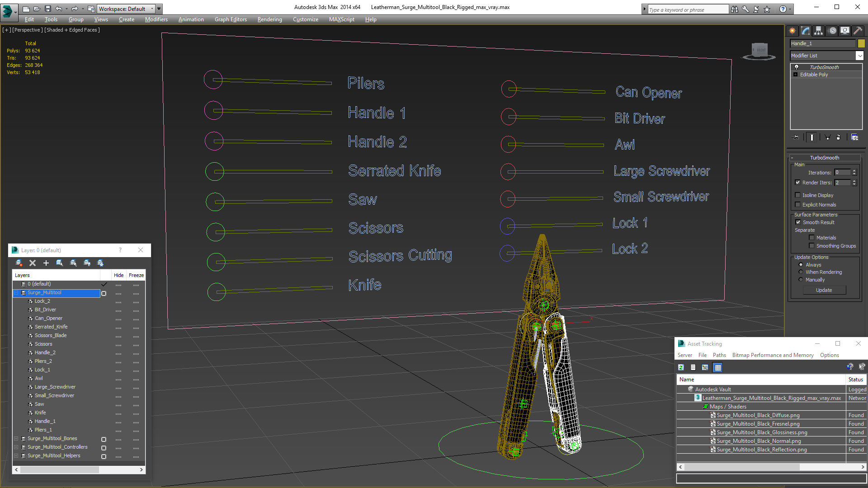Open the Display command panel tab
The width and height of the screenshot is (868, 488).
click(x=844, y=31)
